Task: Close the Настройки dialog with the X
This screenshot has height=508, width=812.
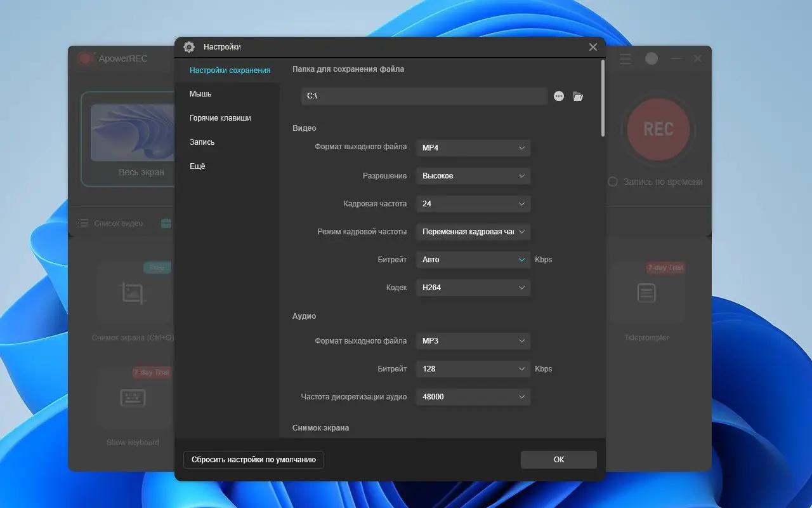Action: tap(593, 47)
